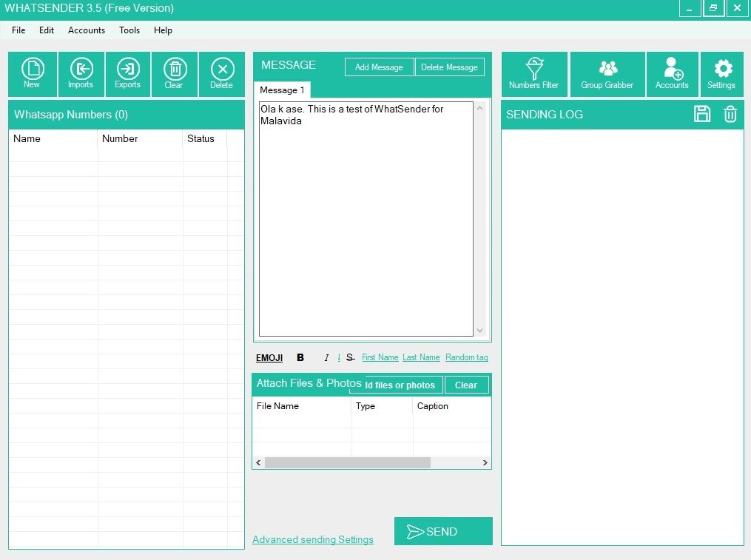Click the Type column header
Image resolution: width=751 pixels, height=560 pixels.
click(383, 405)
